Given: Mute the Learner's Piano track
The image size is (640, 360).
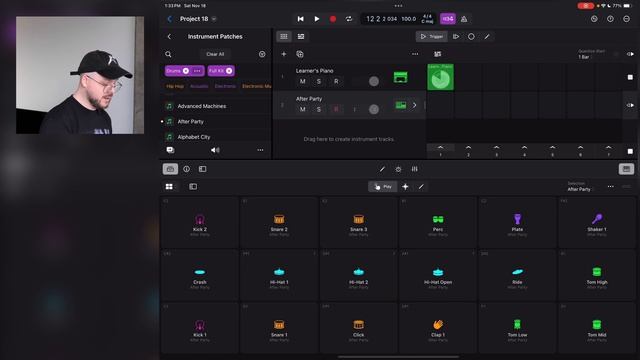Looking at the screenshot, I should pyautogui.click(x=302, y=81).
